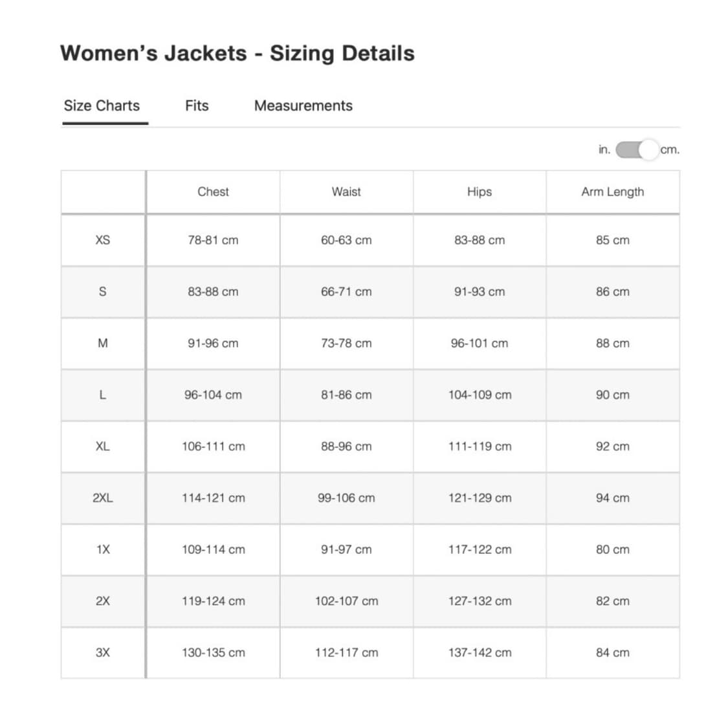Click the L chest cell 96-104 cm
This screenshot has width=728, height=728.
pos(213,395)
